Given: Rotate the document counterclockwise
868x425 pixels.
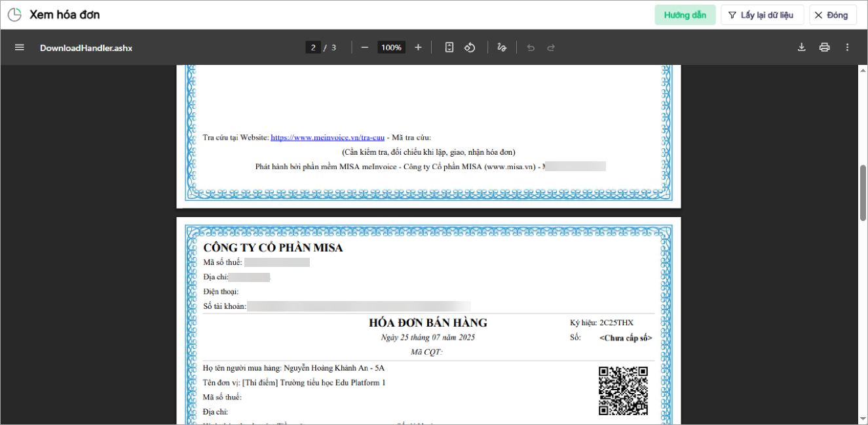Looking at the screenshot, I should (470, 48).
